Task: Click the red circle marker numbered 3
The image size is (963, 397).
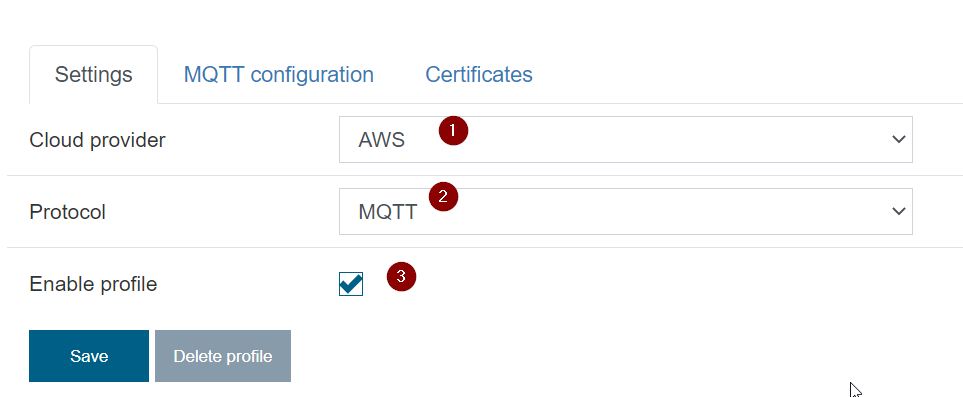Action: click(401, 277)
